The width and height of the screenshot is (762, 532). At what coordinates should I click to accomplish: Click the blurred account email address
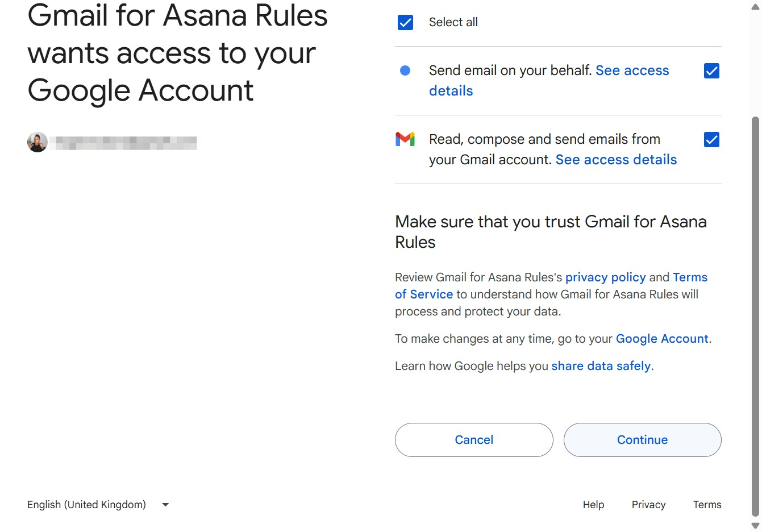123,143
